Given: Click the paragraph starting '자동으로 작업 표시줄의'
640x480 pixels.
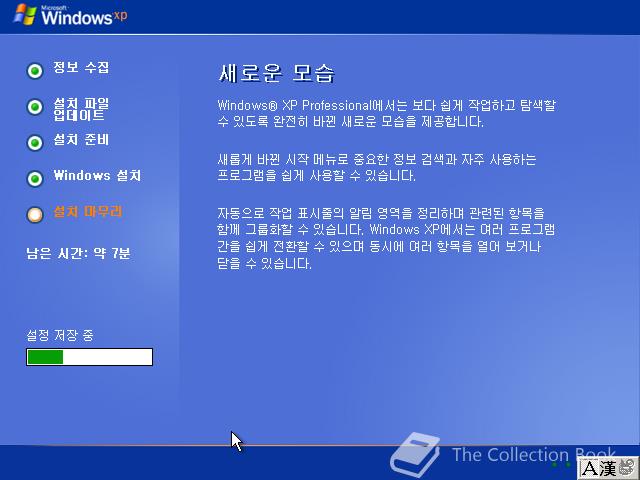Looking at the screenshot, I should click(386, 238).
